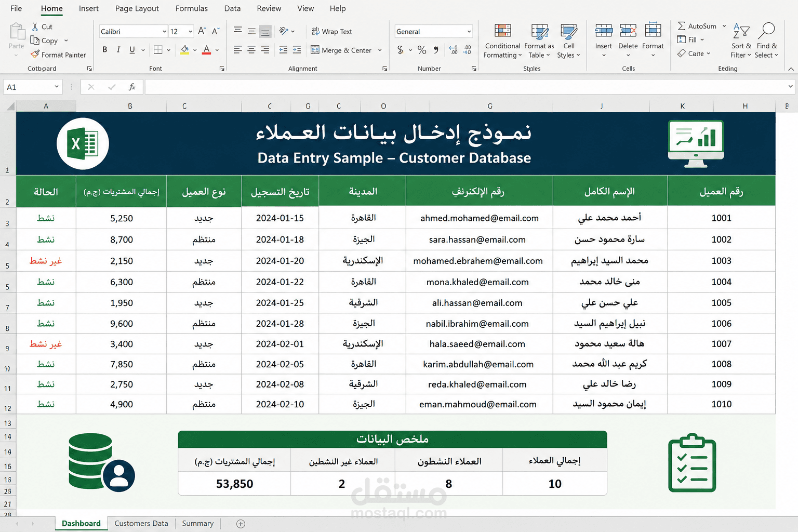
Task: Click Insert cells button
Action: tap(604, 39)
